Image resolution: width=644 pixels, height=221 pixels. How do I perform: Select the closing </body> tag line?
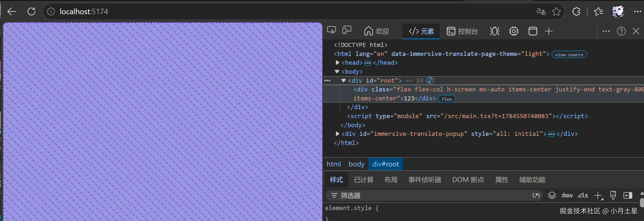coord(353,125)
